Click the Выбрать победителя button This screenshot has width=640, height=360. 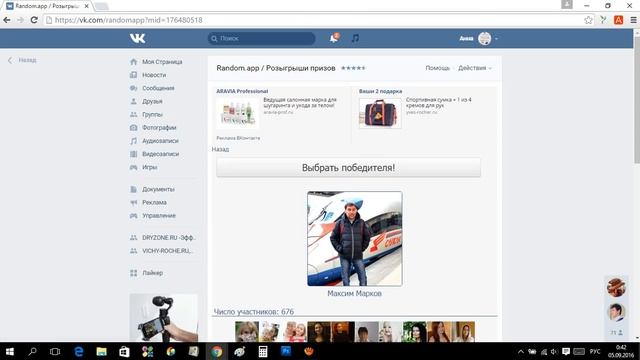click(x=349, y=168)
